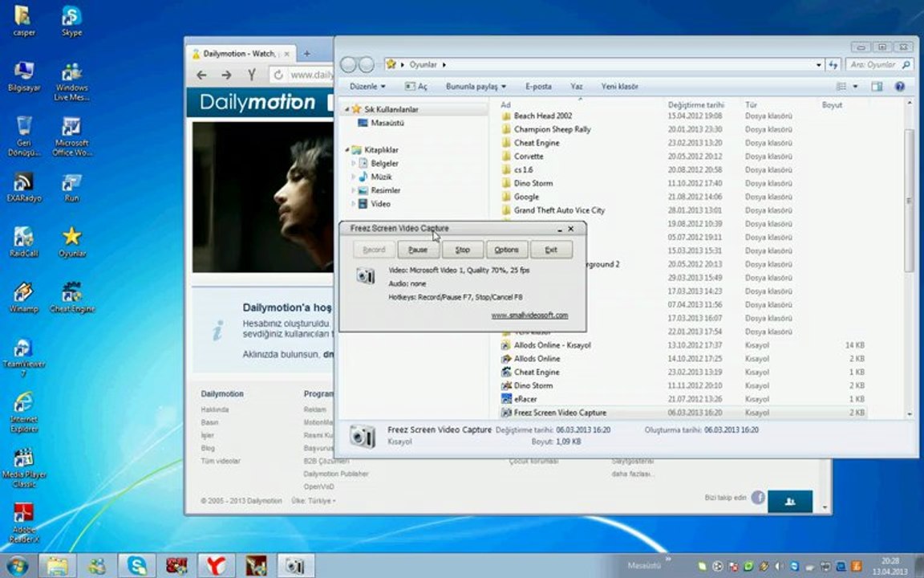Switch to Yandex browser in taskbar
The height and width of the screenshot is (578, 924).
point(217,566)
